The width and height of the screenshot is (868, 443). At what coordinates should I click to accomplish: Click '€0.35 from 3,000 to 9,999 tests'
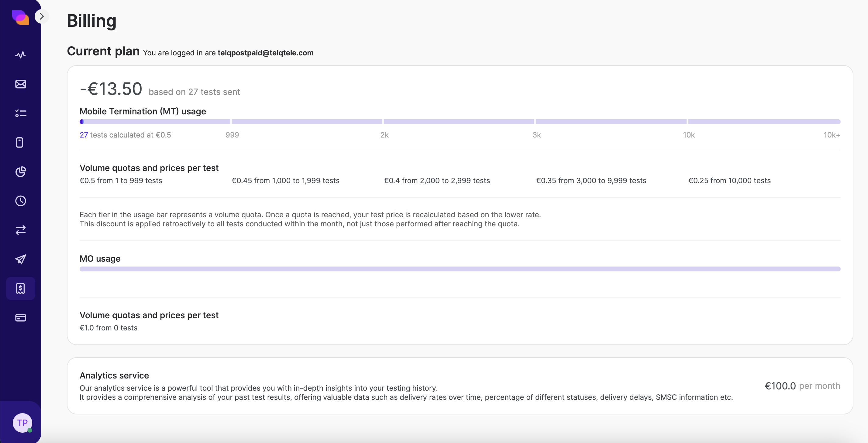(591, 180)
